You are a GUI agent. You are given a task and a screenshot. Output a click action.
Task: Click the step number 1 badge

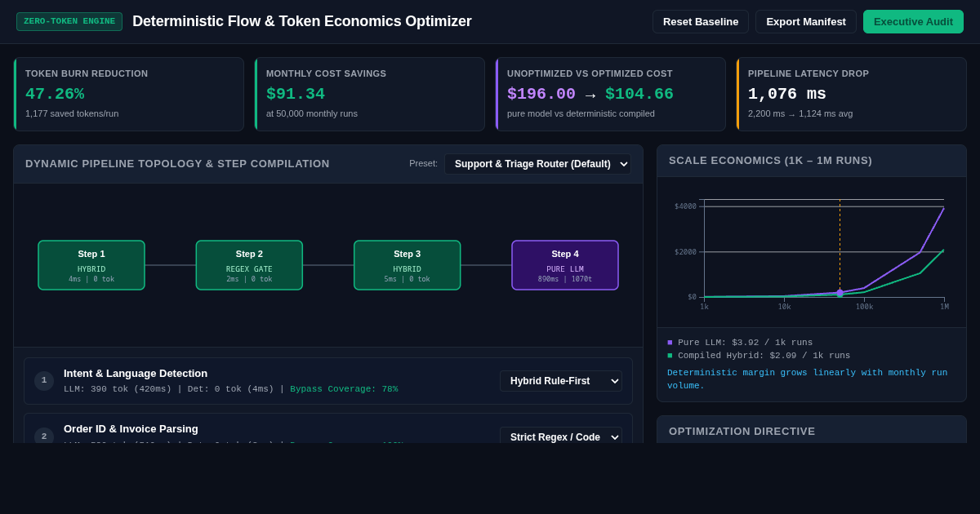[x=44, y=381]
